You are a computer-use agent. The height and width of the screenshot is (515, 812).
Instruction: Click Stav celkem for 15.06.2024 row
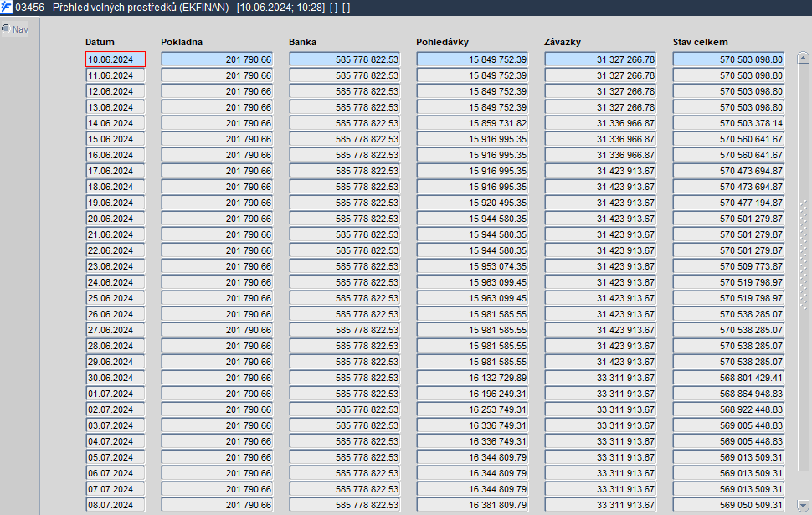[728, 139]
